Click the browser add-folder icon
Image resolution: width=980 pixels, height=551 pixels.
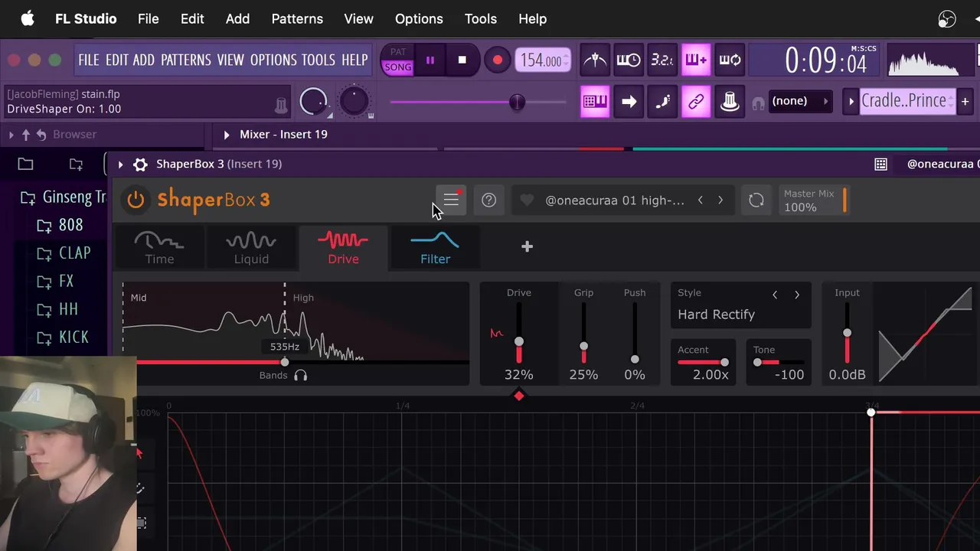[76, 164]
